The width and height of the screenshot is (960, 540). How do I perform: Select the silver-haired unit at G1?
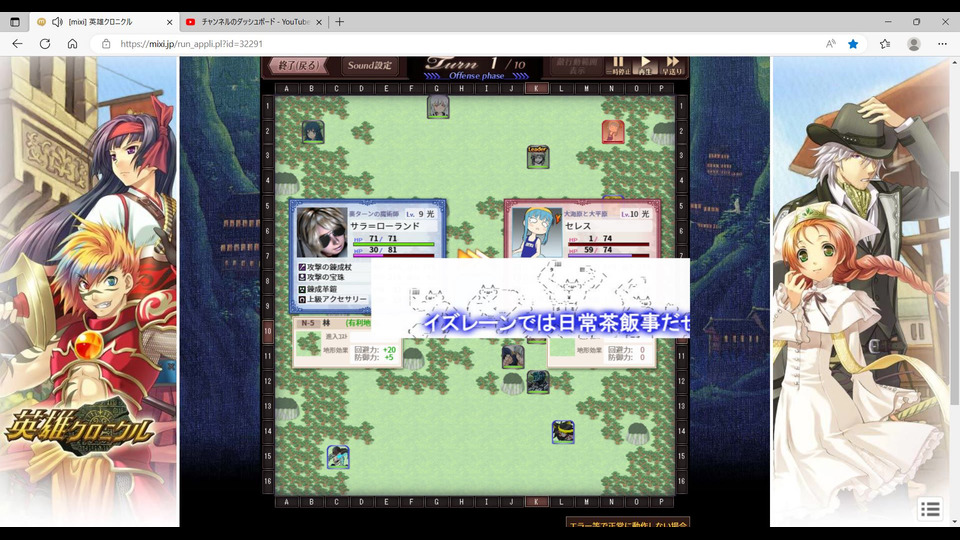438,107
